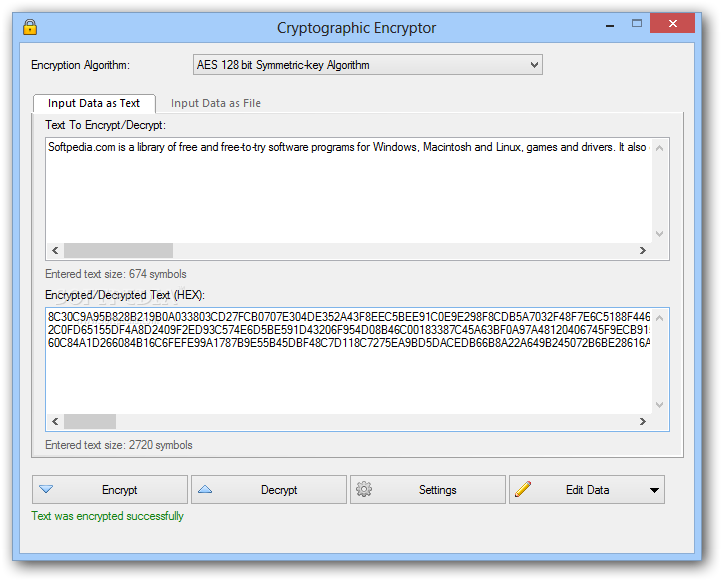722x581 pixels.
Task: Click left scroll arrow of HEX output box
Action: tap(55, 421)
